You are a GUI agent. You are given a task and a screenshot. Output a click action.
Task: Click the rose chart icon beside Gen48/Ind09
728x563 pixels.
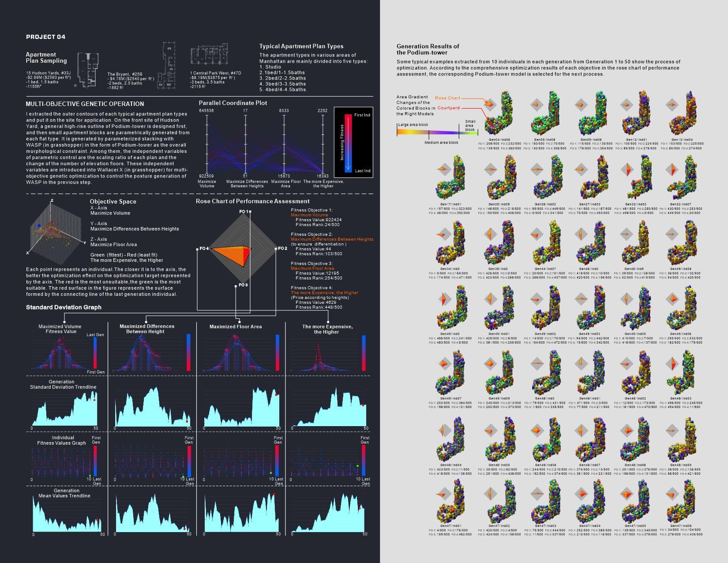[x=672, y=431]
